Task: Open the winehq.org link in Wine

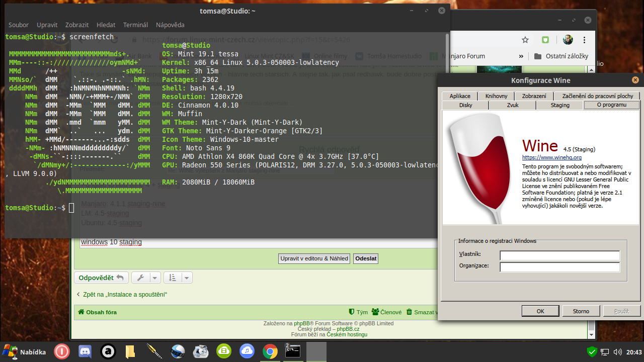Action: 552,157
